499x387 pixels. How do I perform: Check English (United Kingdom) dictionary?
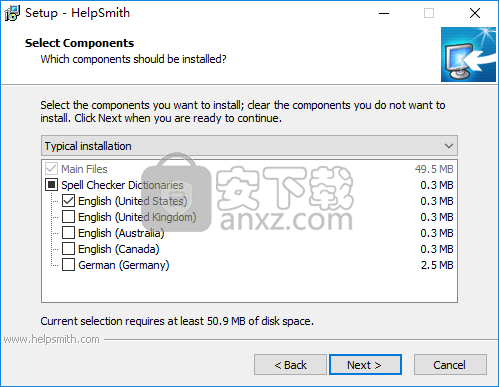click(68, 217)
